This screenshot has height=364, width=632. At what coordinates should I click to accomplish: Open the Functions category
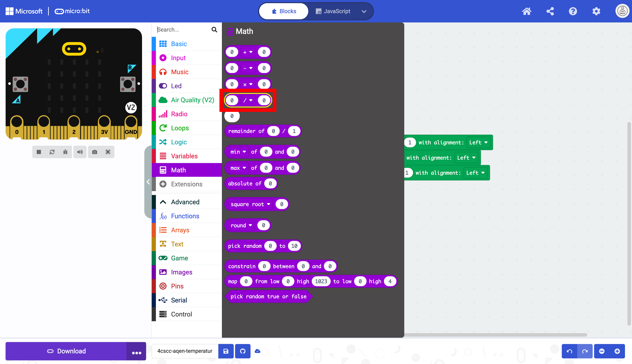point(187,216)
